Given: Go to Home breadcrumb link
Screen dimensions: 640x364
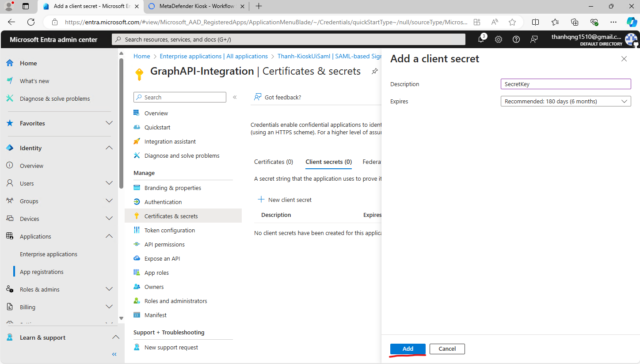Looking at the screenshot, I should pos(142,56).
